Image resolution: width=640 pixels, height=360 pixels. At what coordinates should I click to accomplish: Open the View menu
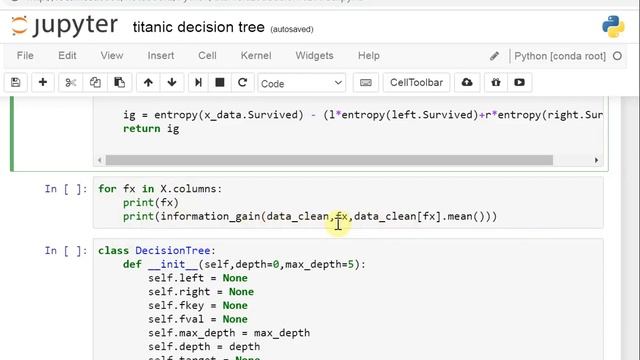pyautogui.click(x=112, y=56)
